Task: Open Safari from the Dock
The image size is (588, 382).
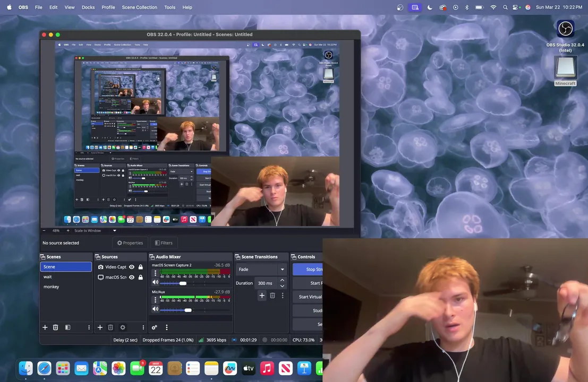Action: [44, 369]
